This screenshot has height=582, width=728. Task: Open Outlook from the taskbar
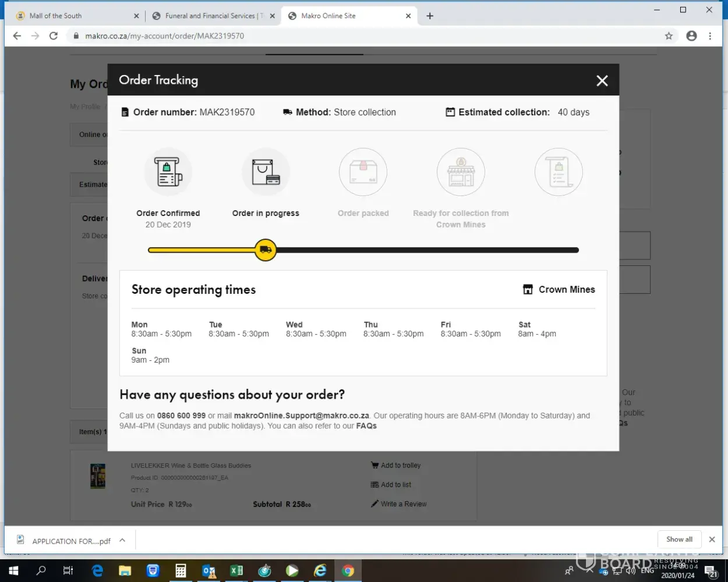click(x=208, y=571)
